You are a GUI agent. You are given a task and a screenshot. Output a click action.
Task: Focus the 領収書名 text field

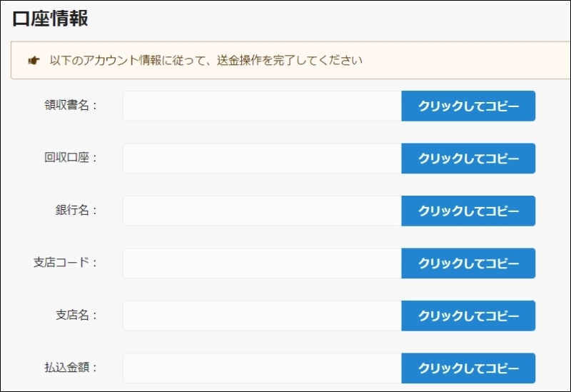click(x=262, y=106)
